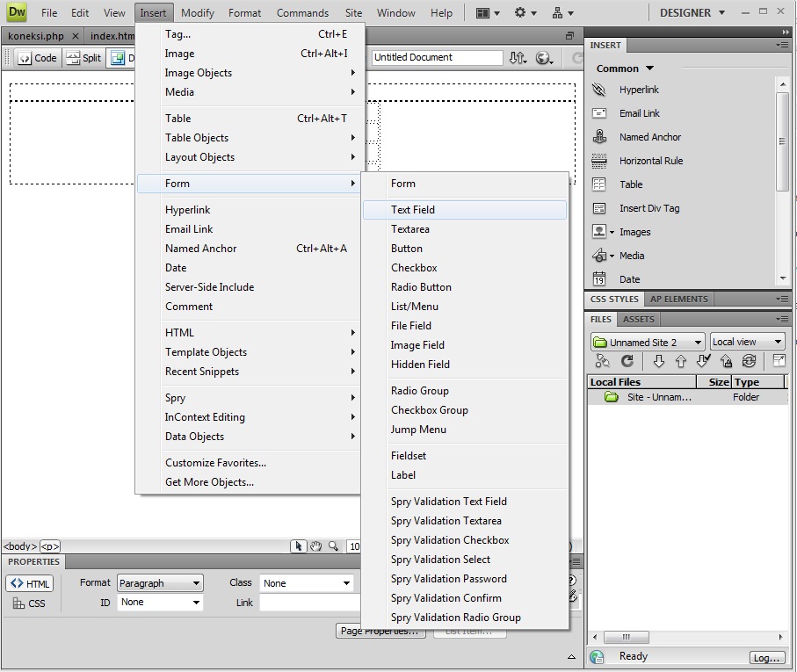Switch Properties to HTML mode
Screen dimensions: 797x672
pos(30,583)
